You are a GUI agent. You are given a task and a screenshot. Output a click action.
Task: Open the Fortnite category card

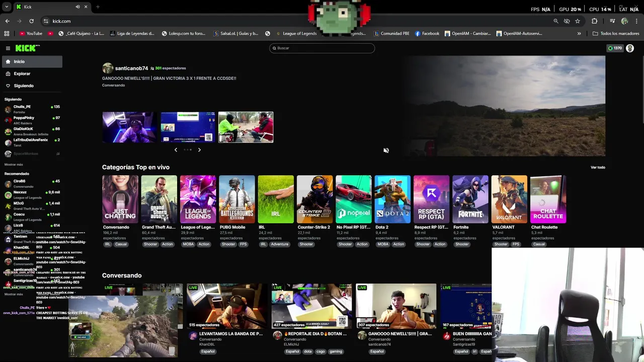coord(470,199)
